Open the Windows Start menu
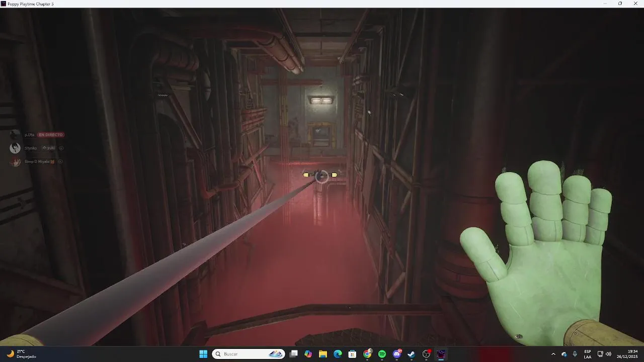This screenshot has width=644, height=362. point(203,354)
